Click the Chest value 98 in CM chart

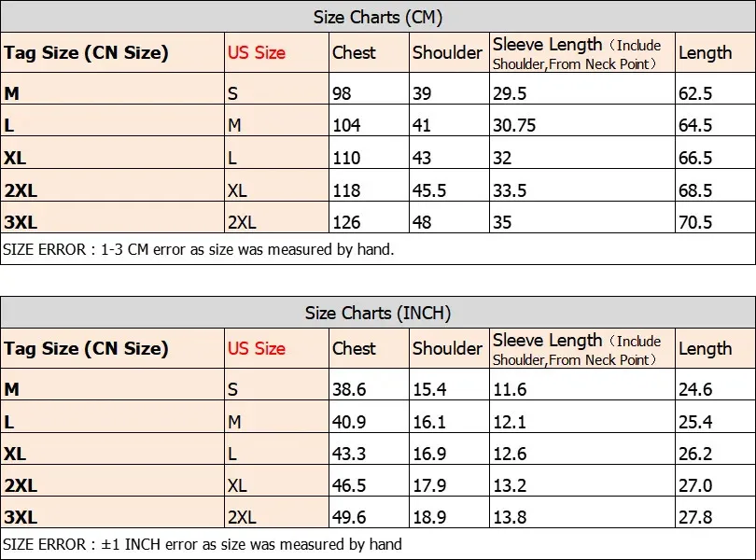[x=342, y=93]
